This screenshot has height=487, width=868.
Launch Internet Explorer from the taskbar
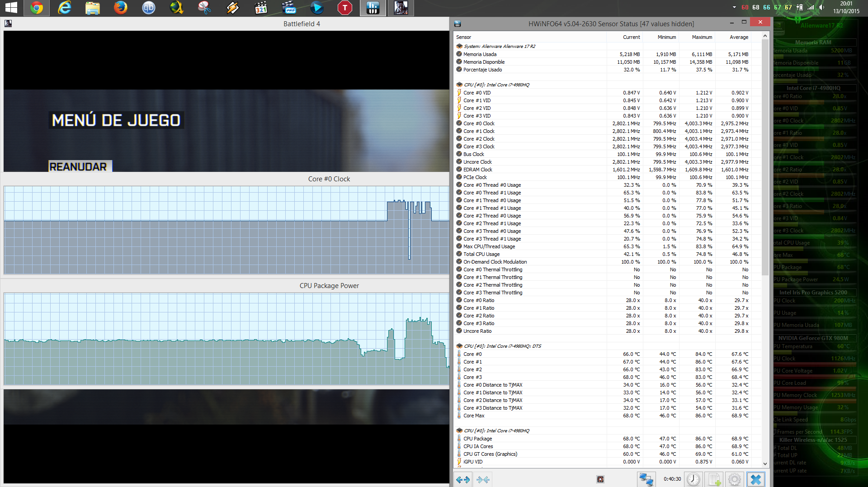(x=65, y=8)
